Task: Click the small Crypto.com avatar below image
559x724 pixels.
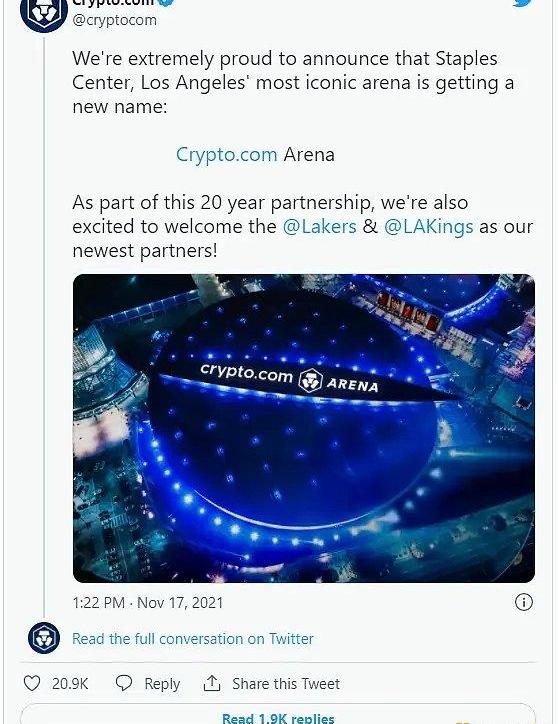Action: [44, 638]
